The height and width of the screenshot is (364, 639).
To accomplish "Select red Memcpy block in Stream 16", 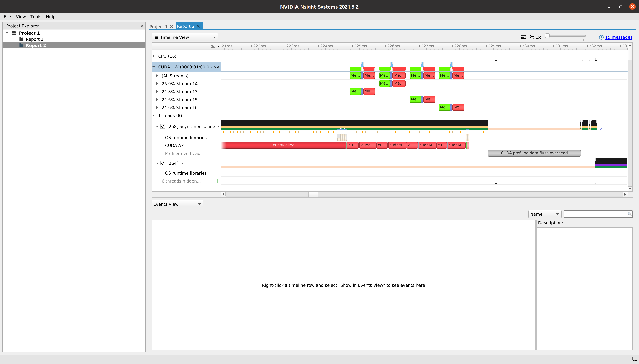I will pyautogui.click(x=458, y=107).
